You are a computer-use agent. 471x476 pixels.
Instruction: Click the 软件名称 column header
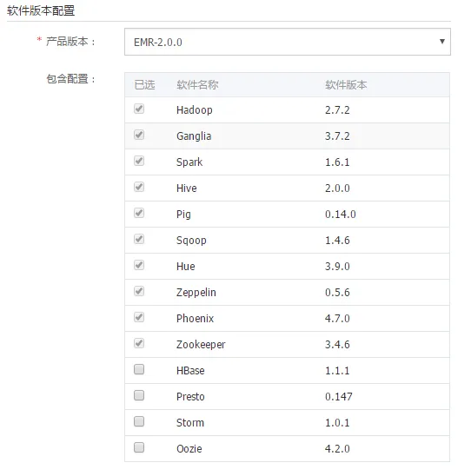pyautogui.click(x=197, y=85)
